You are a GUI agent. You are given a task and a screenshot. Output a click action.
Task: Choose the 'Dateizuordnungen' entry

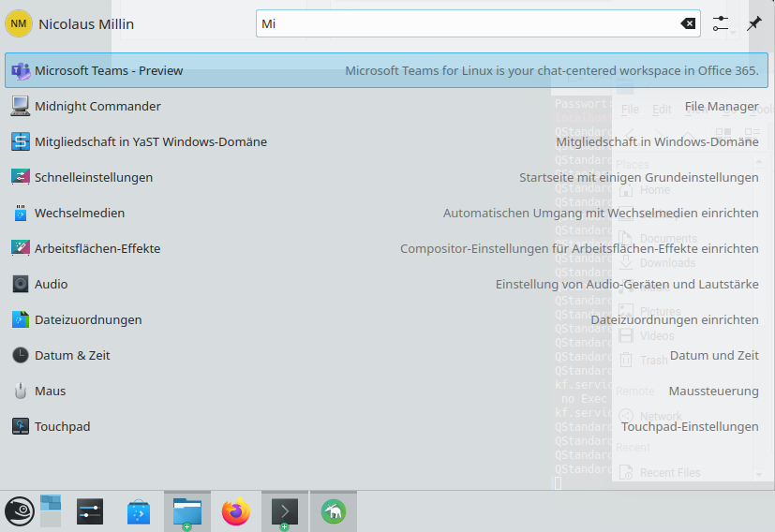[x=386, y=319]
